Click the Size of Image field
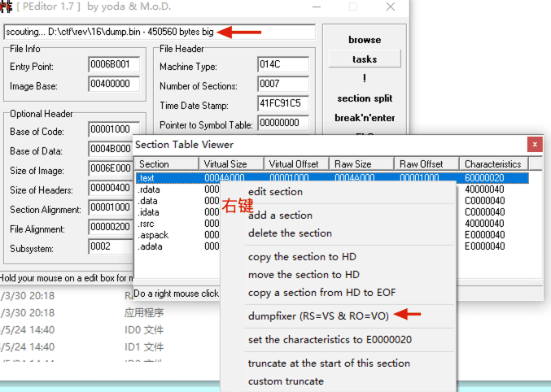 click(111, 168)
